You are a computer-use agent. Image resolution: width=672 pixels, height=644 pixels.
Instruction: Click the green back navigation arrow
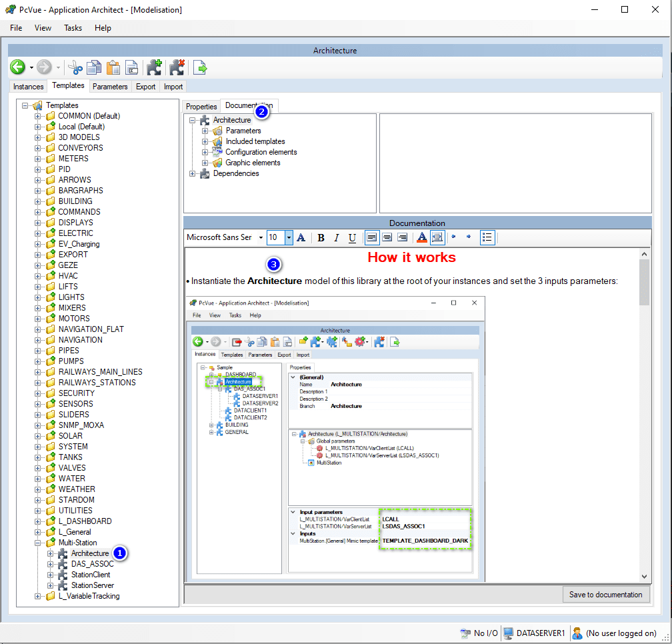click(17, 67)
